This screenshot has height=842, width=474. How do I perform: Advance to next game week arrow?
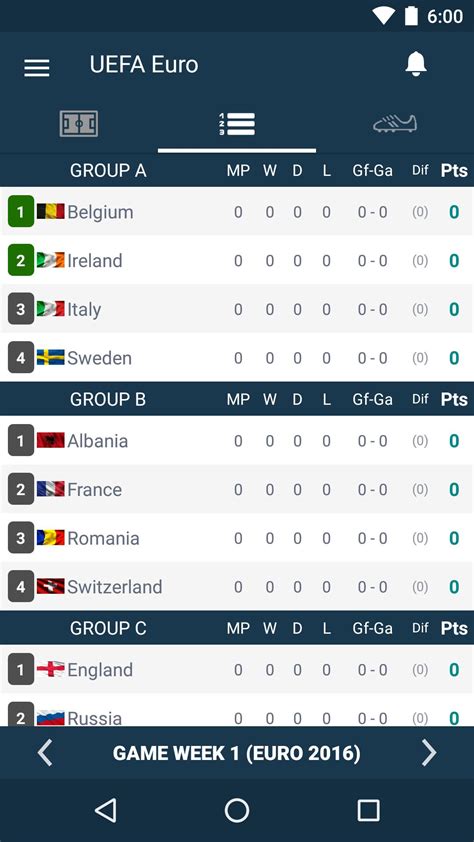pyautogui.click(x=429, y=753)
